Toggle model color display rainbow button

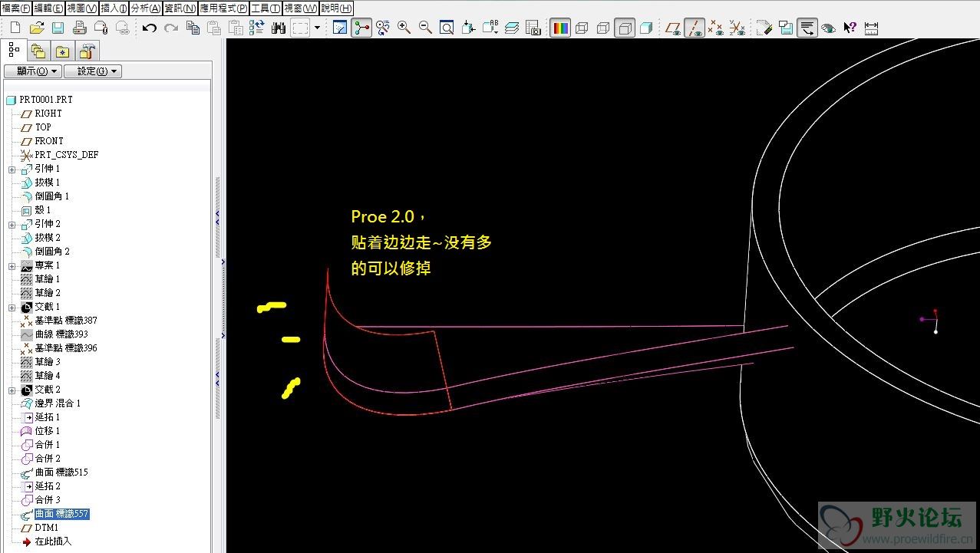click(x=560, y=28)
